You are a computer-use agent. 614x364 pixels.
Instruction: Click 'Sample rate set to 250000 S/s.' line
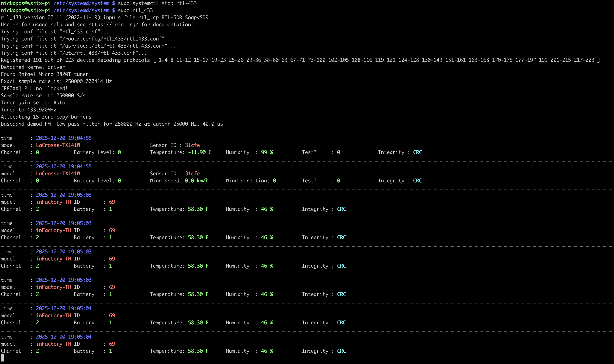tap(44, 96)
